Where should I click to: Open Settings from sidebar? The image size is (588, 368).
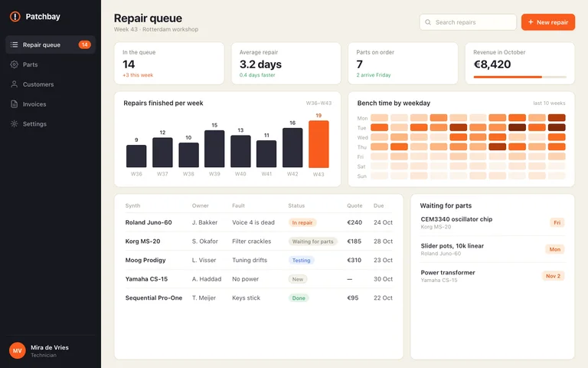click(x=51, y=124)
